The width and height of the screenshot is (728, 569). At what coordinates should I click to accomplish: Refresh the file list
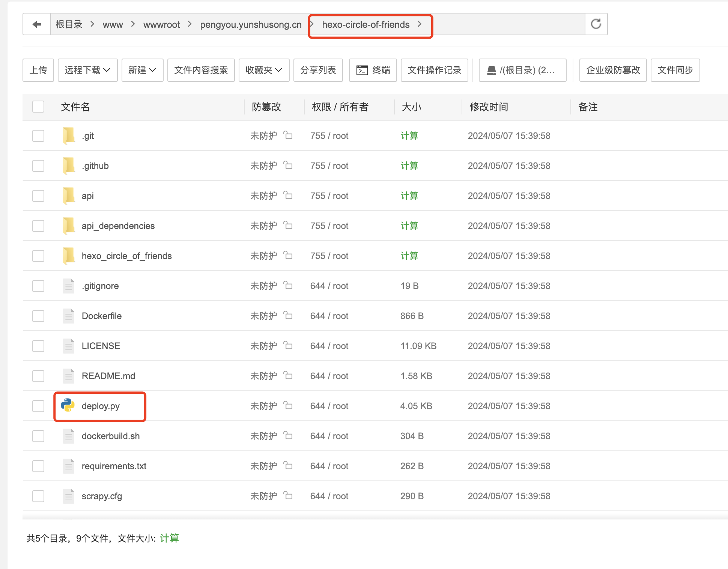coord(596,24)
